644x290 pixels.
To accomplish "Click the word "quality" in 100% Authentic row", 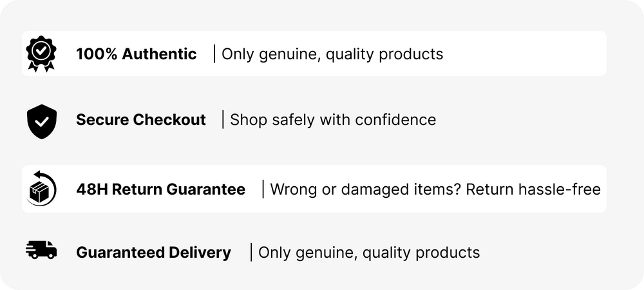I will point(349,54).
